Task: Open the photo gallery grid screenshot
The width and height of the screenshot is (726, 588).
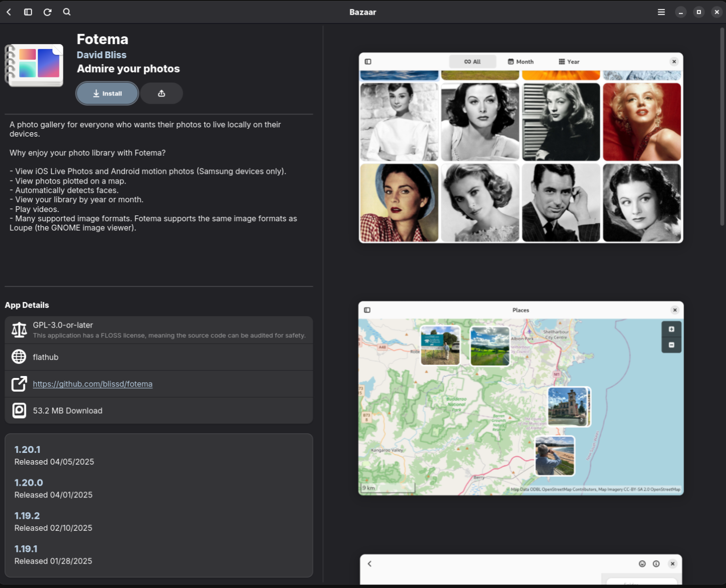Action: [521, 147]
